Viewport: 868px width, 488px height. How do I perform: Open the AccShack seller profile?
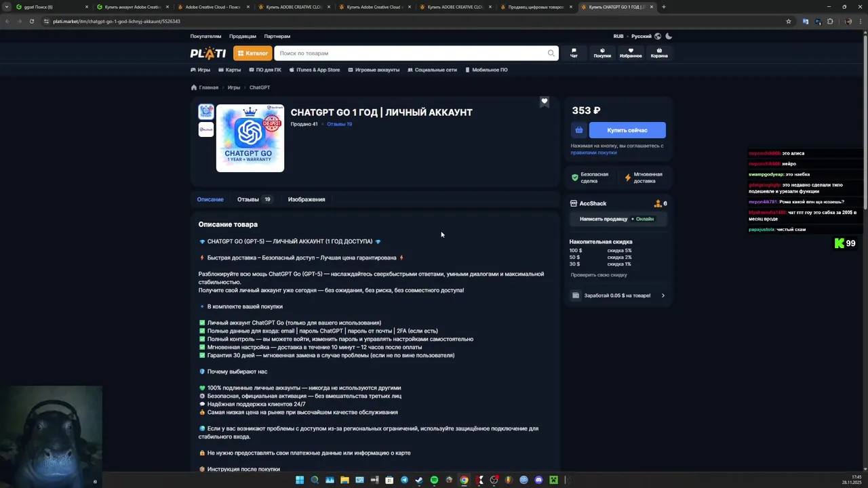[x=593, y=203]
